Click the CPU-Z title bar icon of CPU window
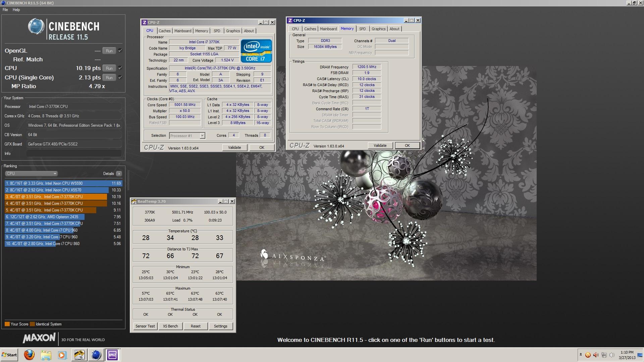Image resolution: width=644 pixels, height=362 pixels. coord(145,22)
